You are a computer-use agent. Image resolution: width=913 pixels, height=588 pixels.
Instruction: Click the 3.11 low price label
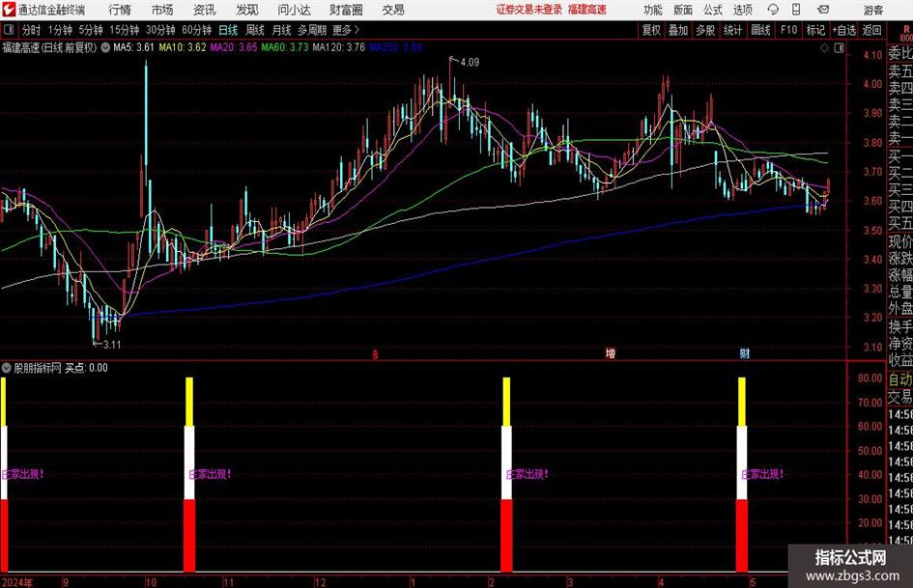[x=112, y=345]
